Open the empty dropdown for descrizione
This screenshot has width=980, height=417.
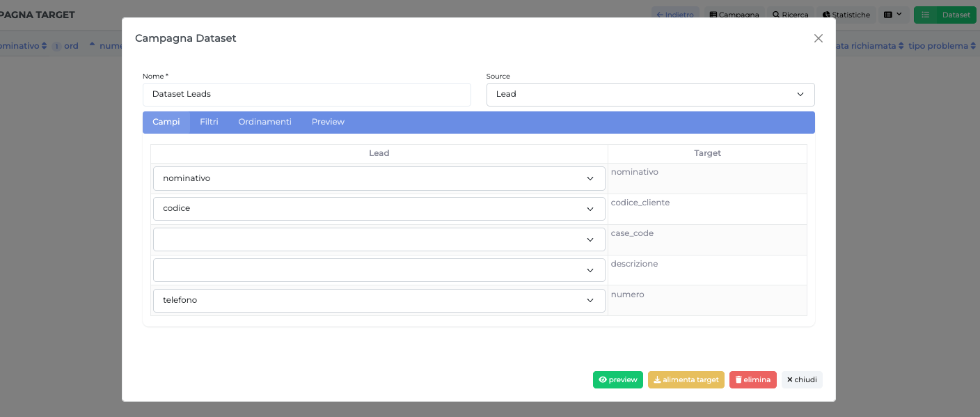pyautogui.click(x=379, y=270)
